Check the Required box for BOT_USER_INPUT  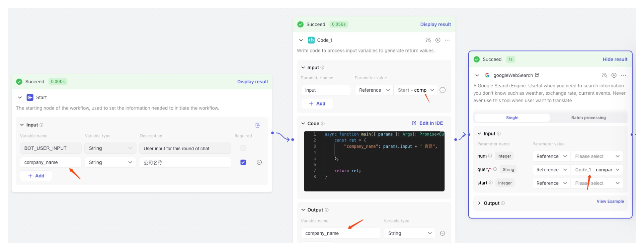tap(243, 148)
